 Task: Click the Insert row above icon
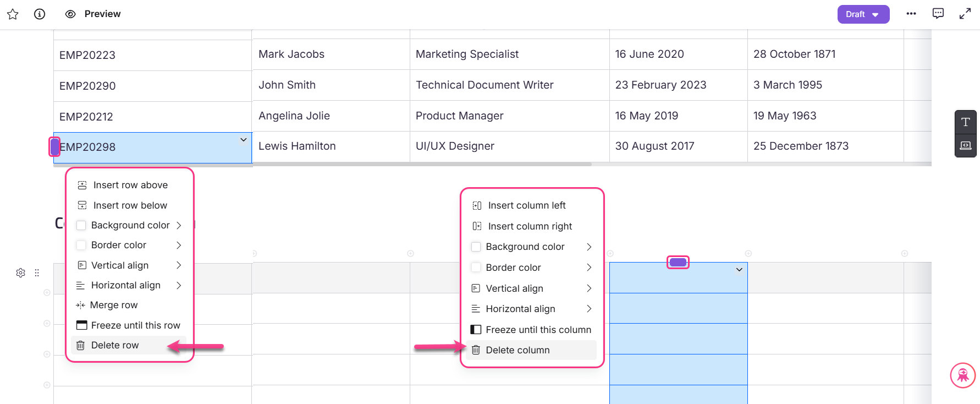[82, 185]
